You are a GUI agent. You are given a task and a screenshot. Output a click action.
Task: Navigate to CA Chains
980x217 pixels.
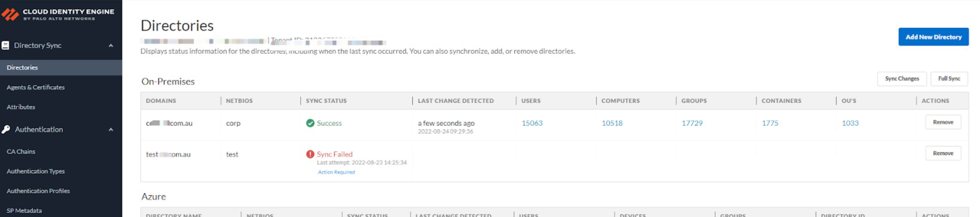[21, 152]
